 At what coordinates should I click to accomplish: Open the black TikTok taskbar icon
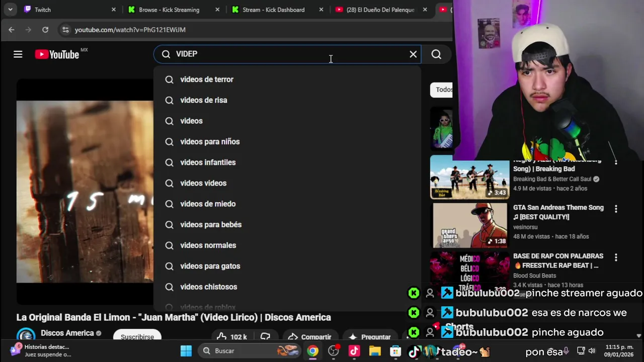[x=414, y=351]
